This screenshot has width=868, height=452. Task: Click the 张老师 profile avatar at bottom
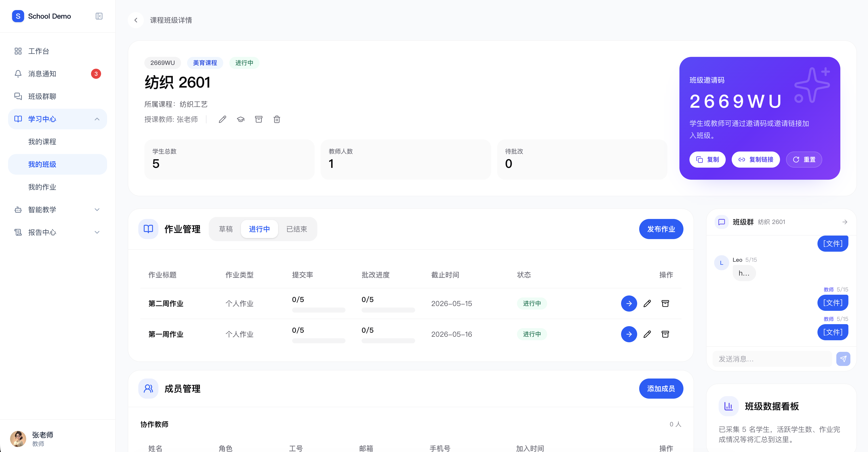[18, 438]
